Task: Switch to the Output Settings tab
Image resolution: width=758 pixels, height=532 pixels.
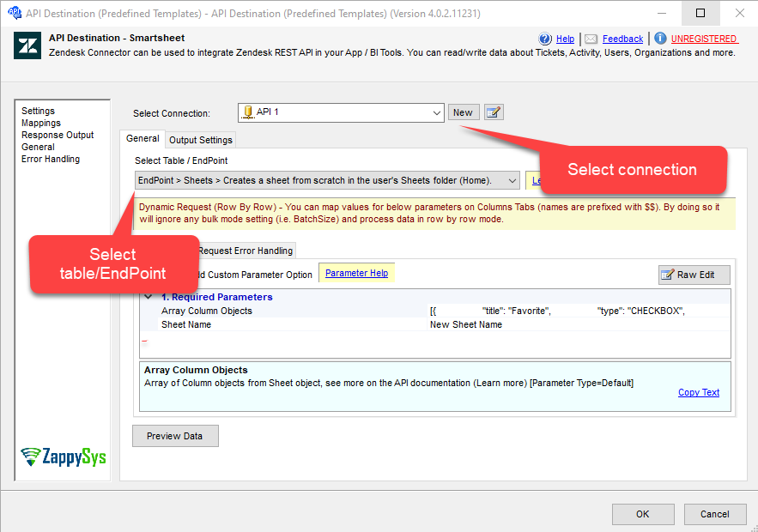Action: pos(200,140)
